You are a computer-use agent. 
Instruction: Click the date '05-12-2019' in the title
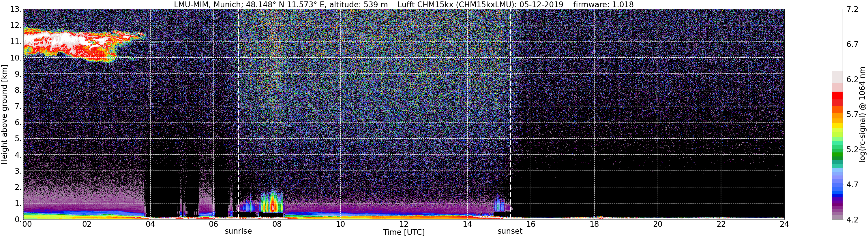(x=541, y=4)
